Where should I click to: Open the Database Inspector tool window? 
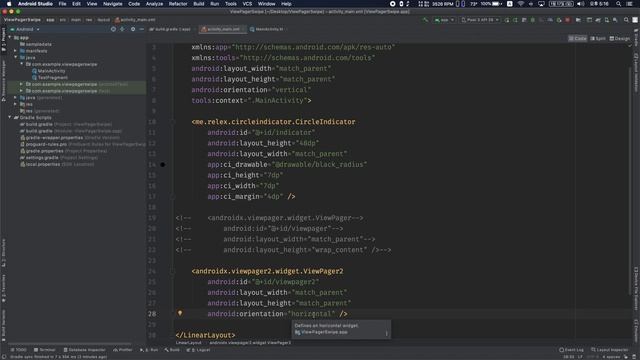[85, 350]
